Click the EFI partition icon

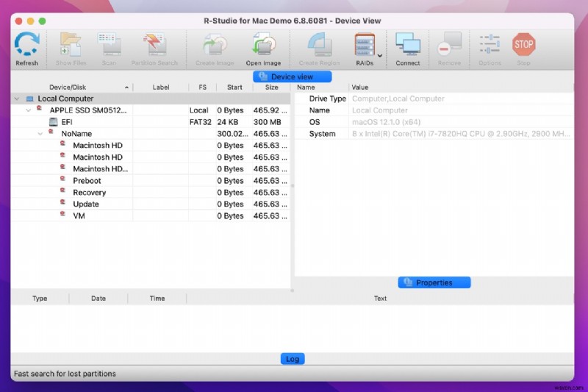tap(54, 122)
